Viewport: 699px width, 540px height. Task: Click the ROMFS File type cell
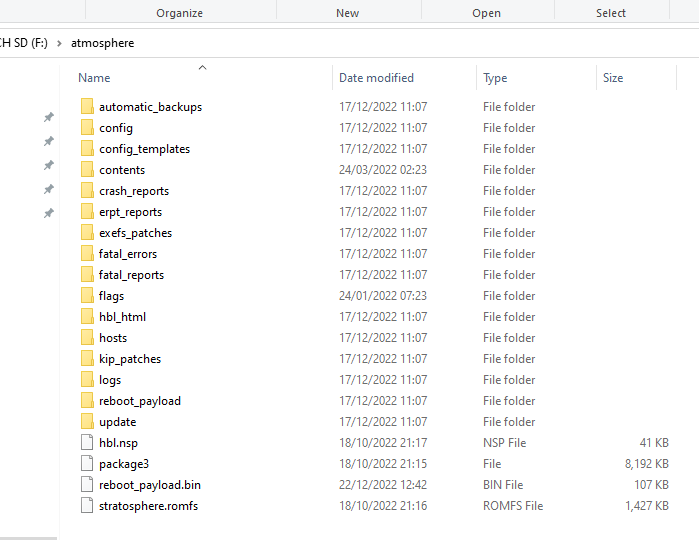[513, 505]
